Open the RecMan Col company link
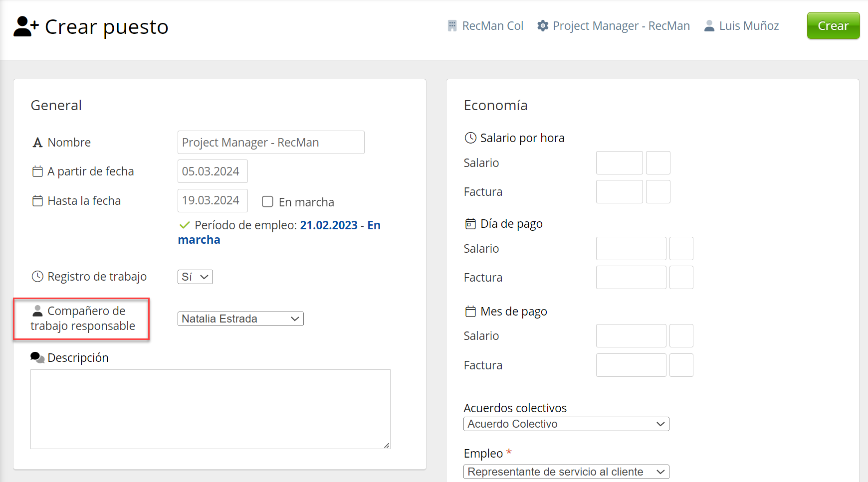This screenshot has height=482, width=868. [x=492, y=26]
